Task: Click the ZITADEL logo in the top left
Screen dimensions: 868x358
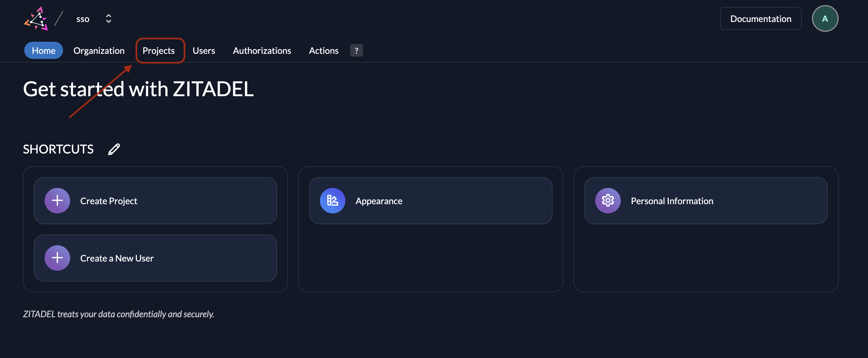Action: pos(36,18)
